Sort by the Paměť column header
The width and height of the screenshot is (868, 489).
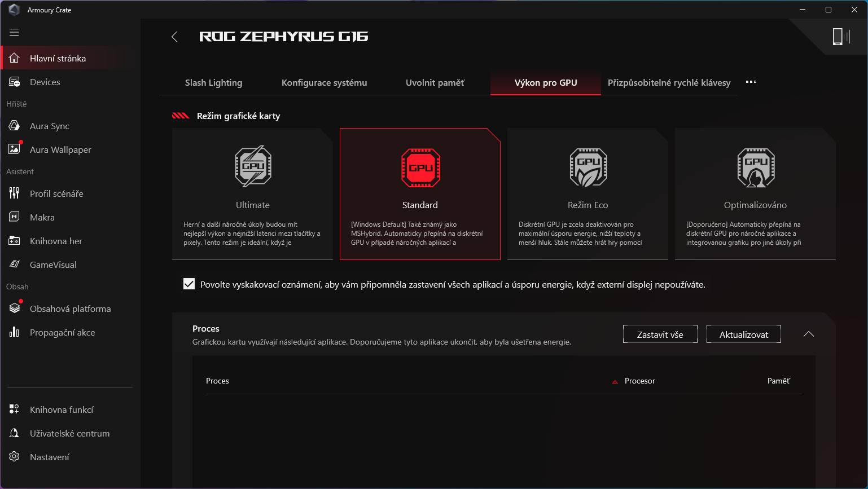pos(778,381)
